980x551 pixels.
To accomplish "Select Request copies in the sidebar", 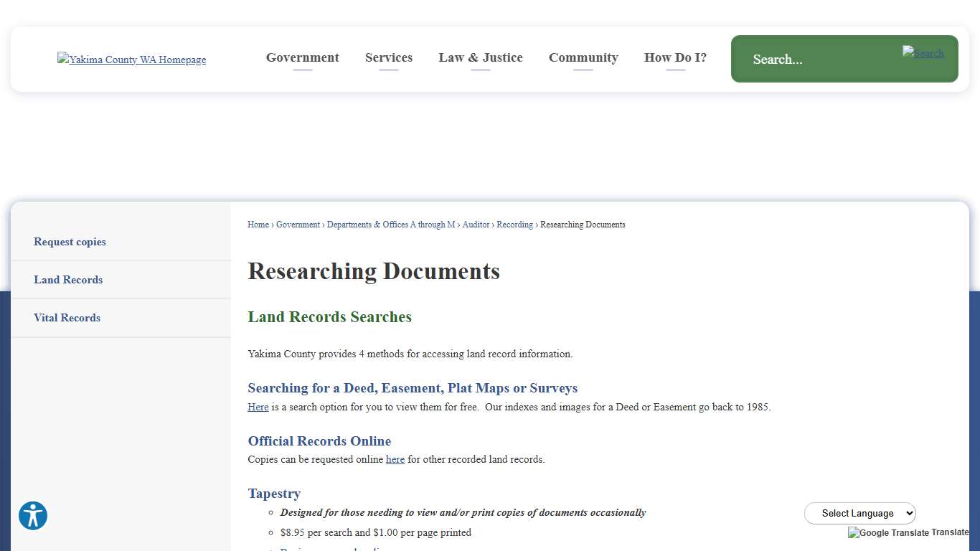I will click(70, 242).
